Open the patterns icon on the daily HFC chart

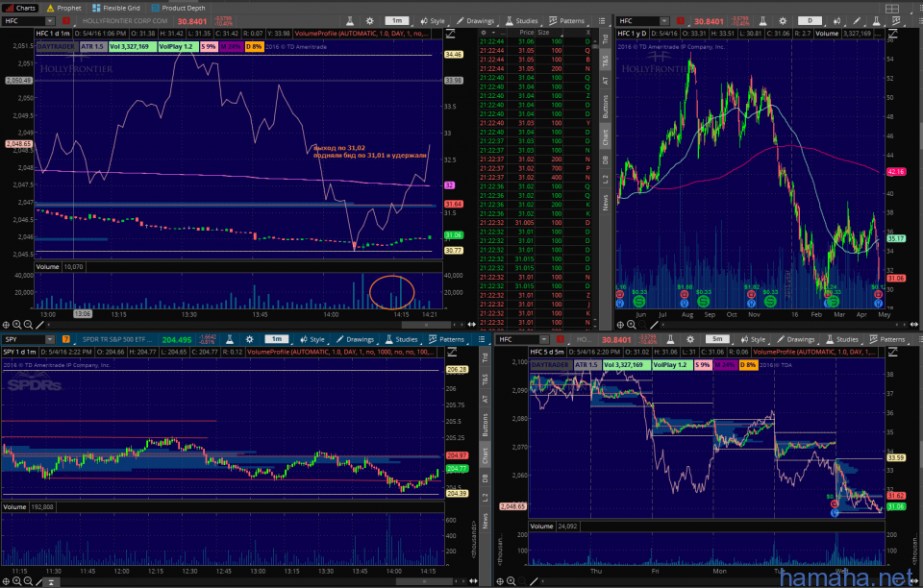click(x=896, y=20)
